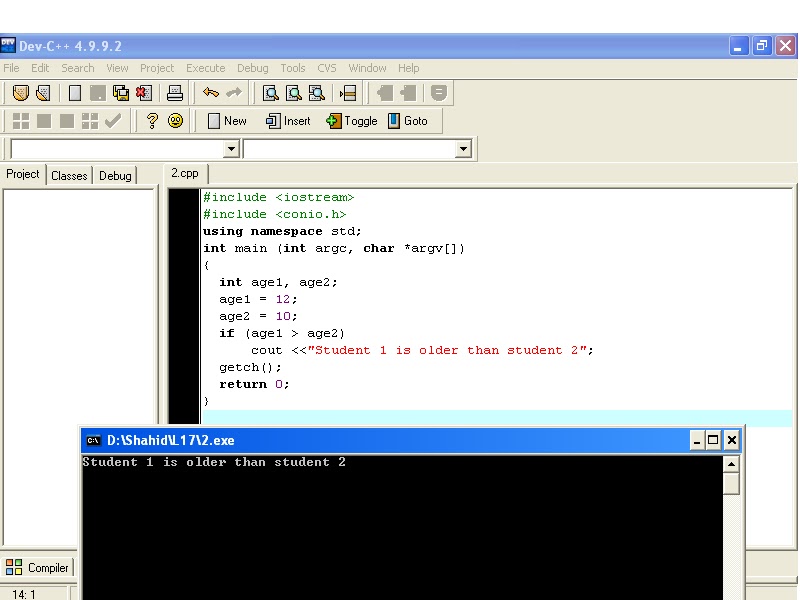Click the Open project or file icon
The image size is (800, 600).
pyautogui.click(x=43, y=93)
